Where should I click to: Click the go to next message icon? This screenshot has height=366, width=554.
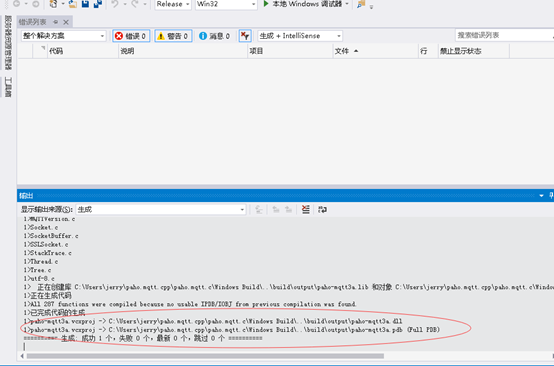289,209
